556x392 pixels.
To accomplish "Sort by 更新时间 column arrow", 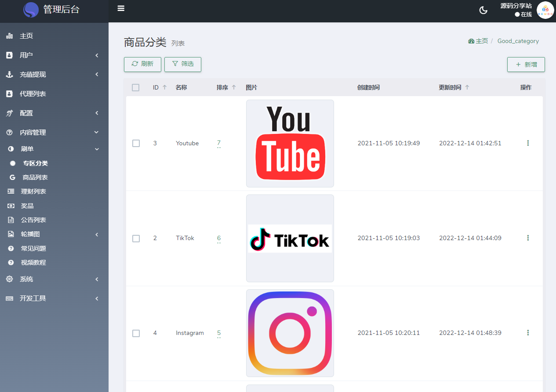I will pos(467,87).
